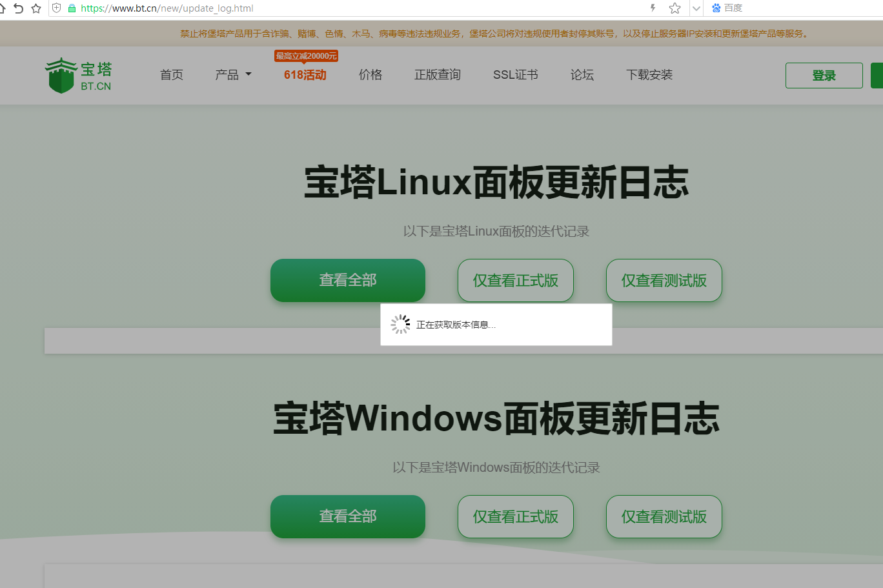The height and width of the screenshot is (588, 883).
Task: Click 查看全部 under Linux面板更新日志
Action: coord(348,280)
